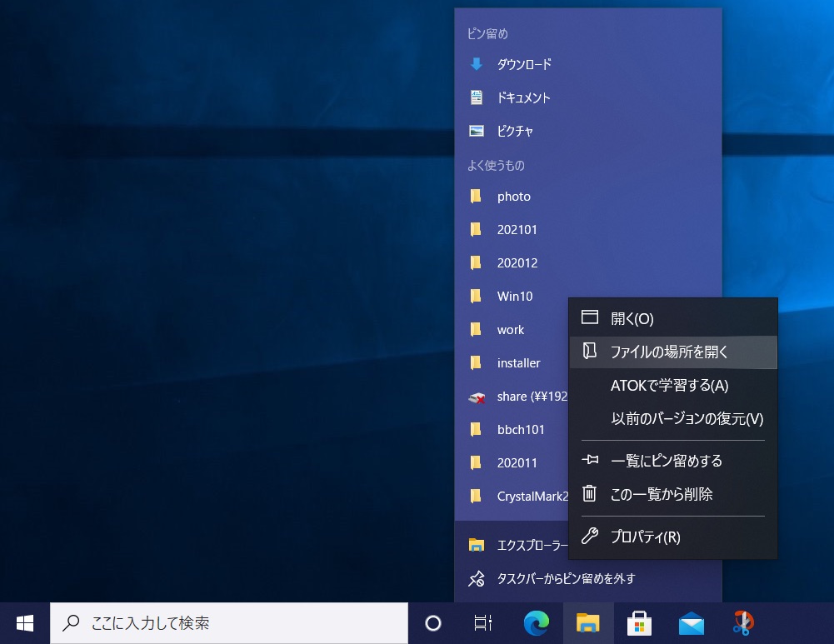Open the bbch101 folder entry
The height and width of the screenshot is (644, 834).
click(512, 430)
